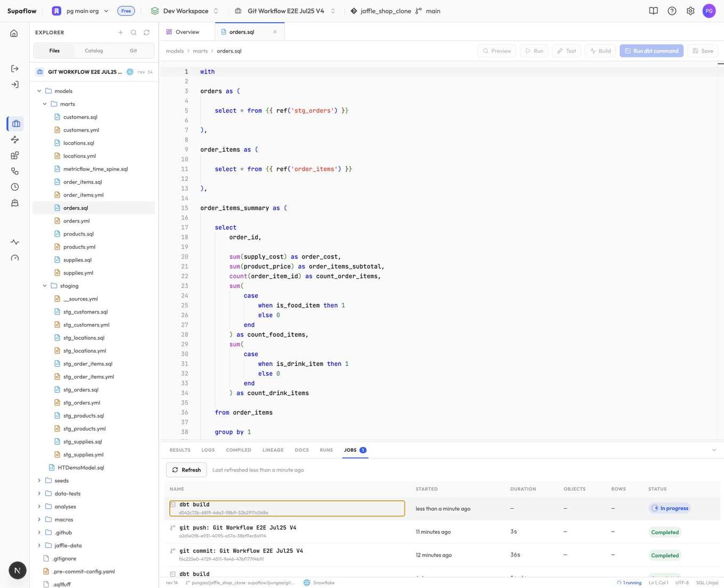The width and height of the screenshot is (724, 588).
Task: Open the Git Workflow E2E Jul25 V4 project selector
Action: pos(285,11)
